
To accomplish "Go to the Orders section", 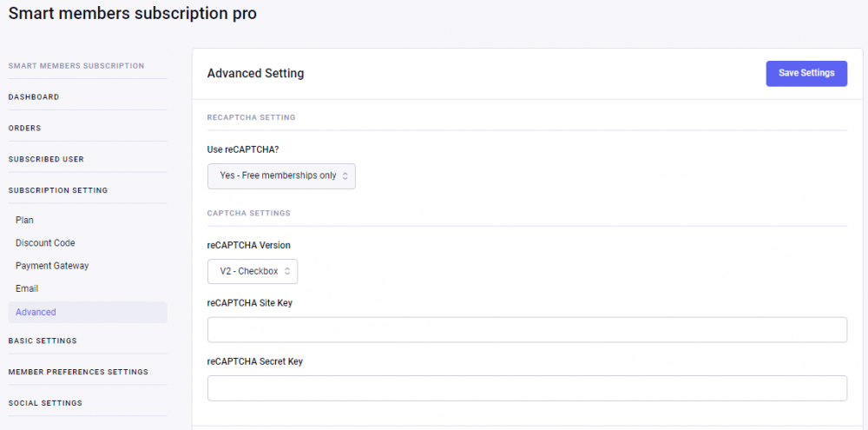I will (25, 129).
